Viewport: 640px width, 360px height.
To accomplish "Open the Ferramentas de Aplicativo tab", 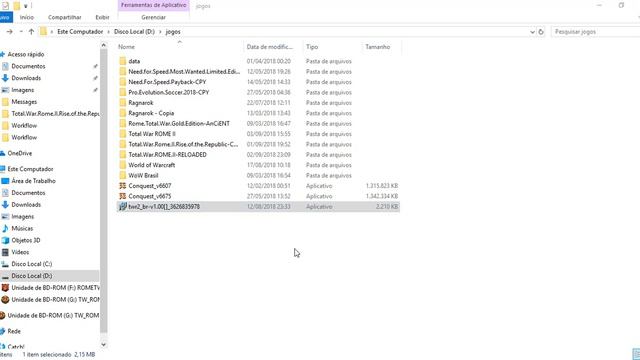I will click(x=153, y=5).
